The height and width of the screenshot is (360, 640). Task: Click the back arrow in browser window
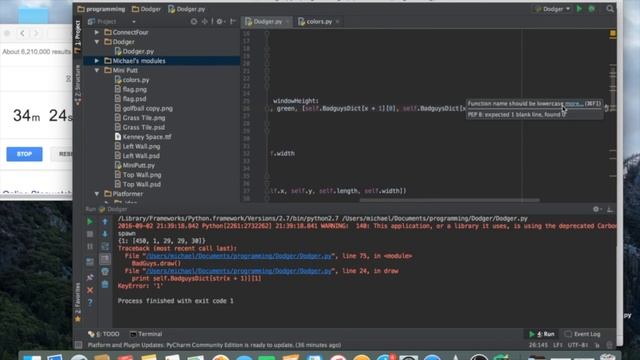22,33
